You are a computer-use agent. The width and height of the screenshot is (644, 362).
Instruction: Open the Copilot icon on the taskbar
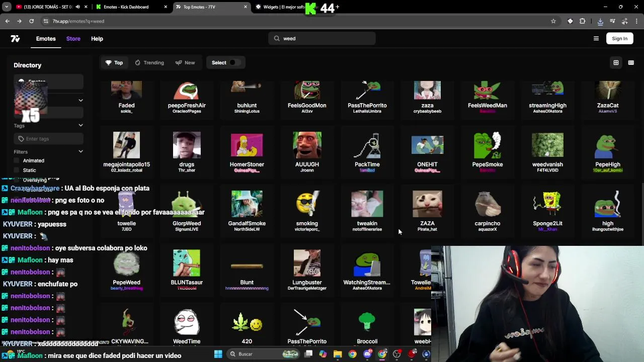[x=323, y=354]
